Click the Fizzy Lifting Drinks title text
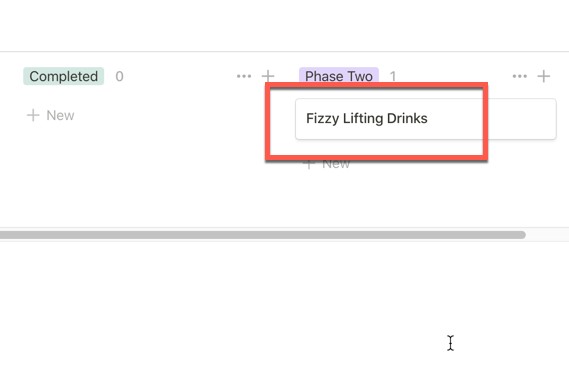 (367, 119)
